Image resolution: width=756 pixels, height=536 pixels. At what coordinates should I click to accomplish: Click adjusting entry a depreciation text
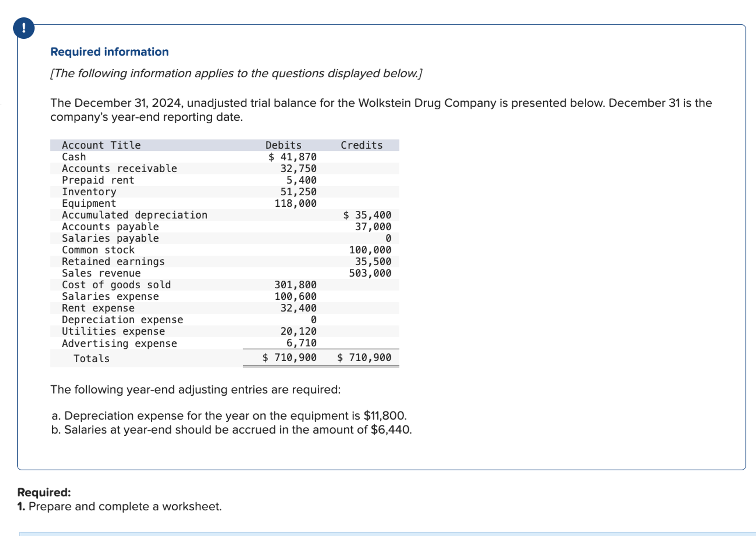click(x=229, y=416)
